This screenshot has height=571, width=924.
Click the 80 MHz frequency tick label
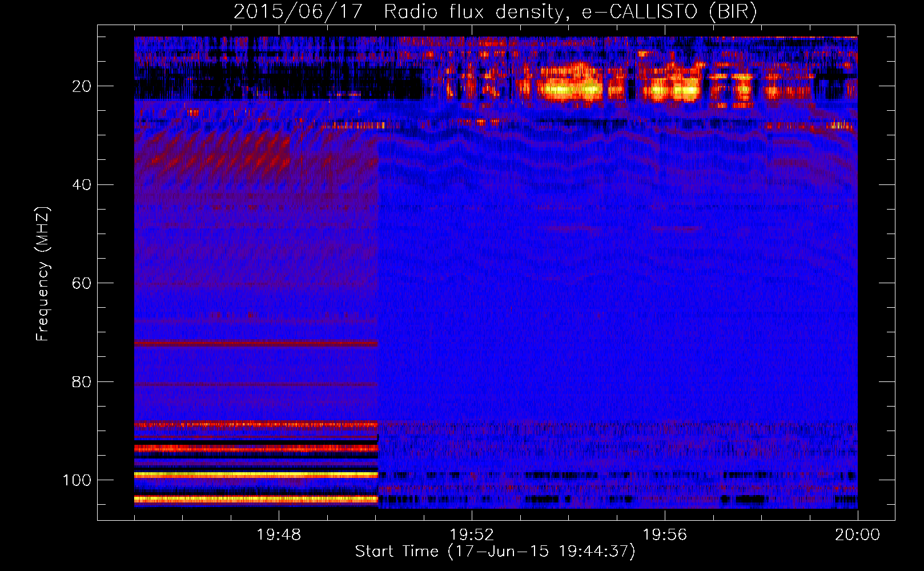point(82,381)
